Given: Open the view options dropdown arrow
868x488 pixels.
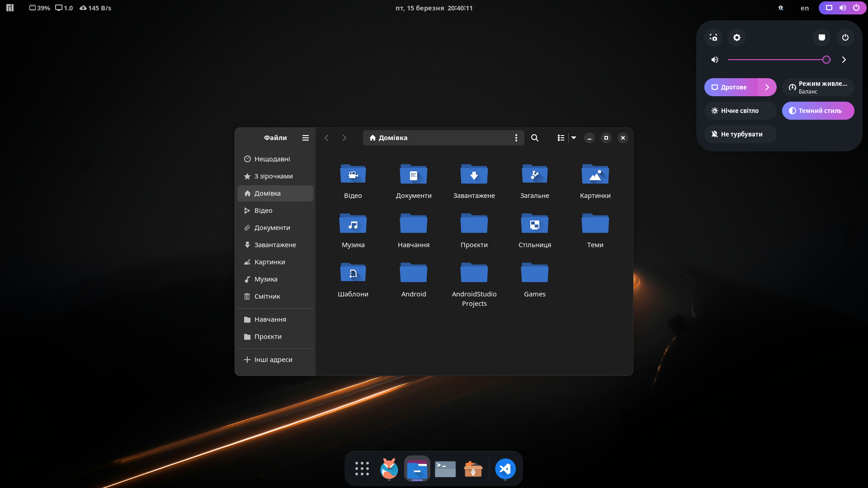Looking at the screenshot, I should tap(574, 138).
